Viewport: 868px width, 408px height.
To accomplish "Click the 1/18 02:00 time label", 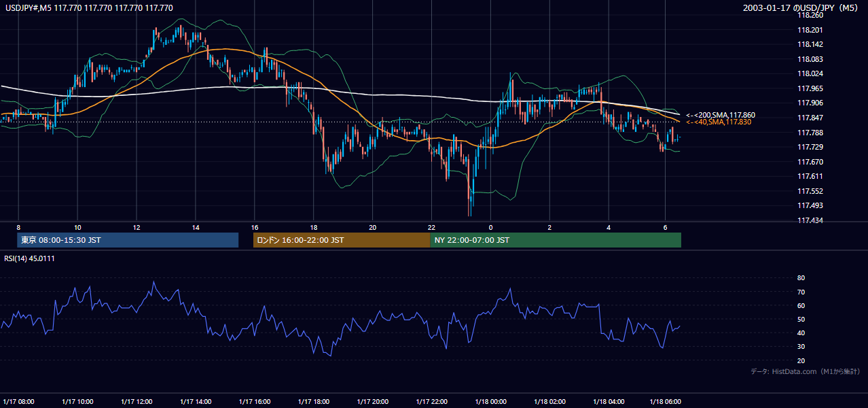I will point(551,401).
